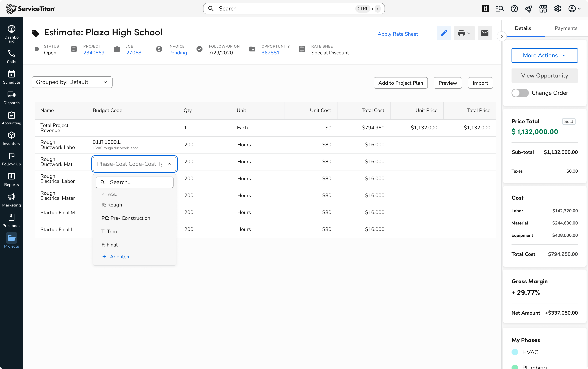
Task: Open Calls from the sidebar
Action: [12, 57]
